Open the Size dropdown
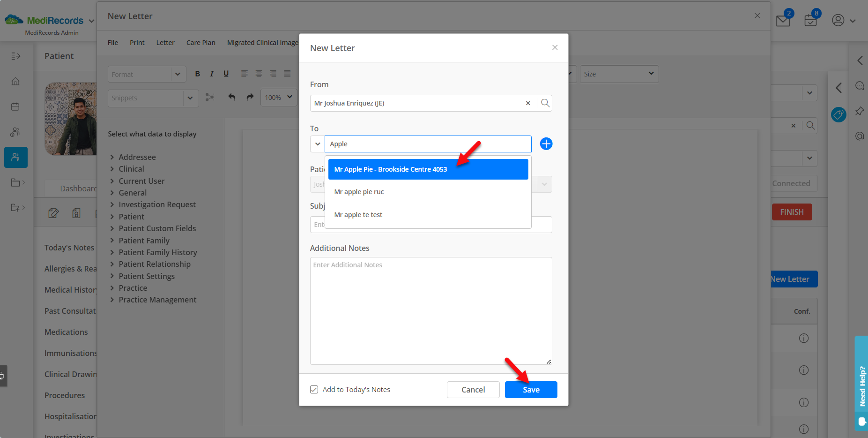 pos(619,74)
